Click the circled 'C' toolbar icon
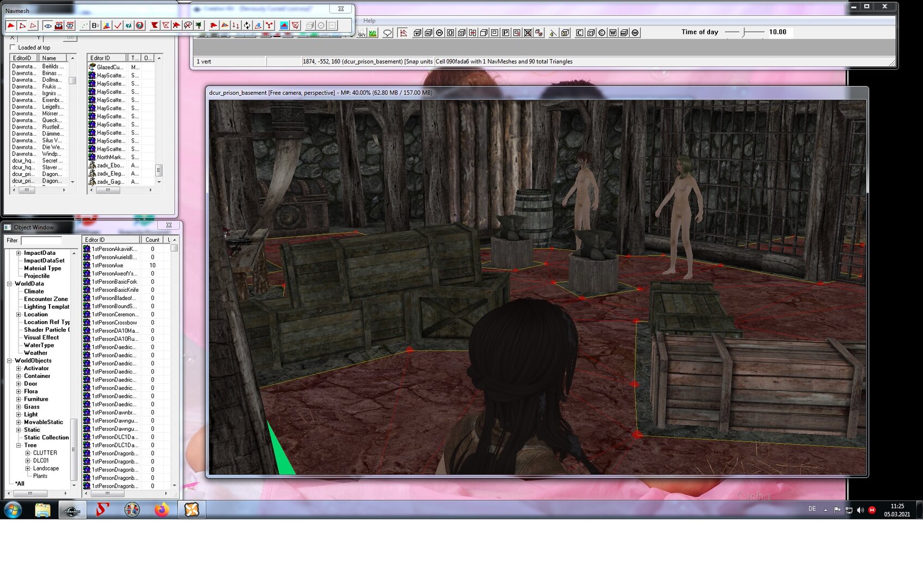923x588 pixels. point(602,33)
